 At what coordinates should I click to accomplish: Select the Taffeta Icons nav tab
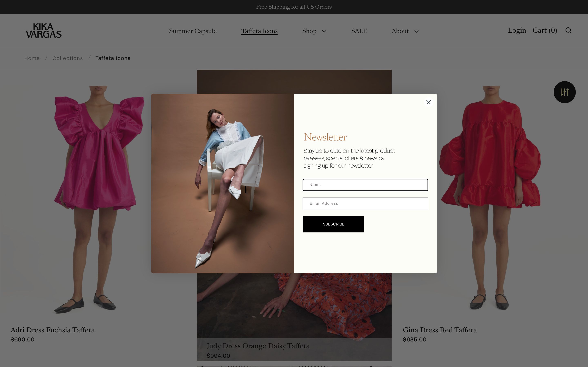pyautogui.click(x=259, y=31)
